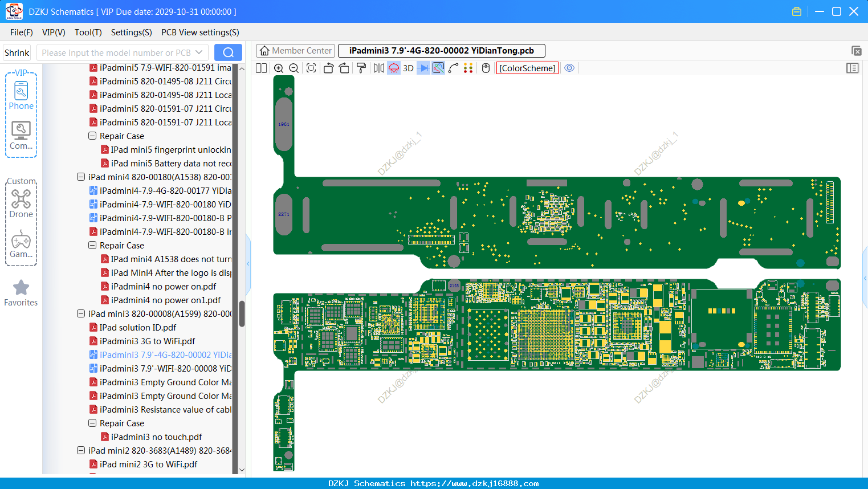Select the curved route line tool
The width and height of the screenshot is (868, 489).
click(453, 68)
